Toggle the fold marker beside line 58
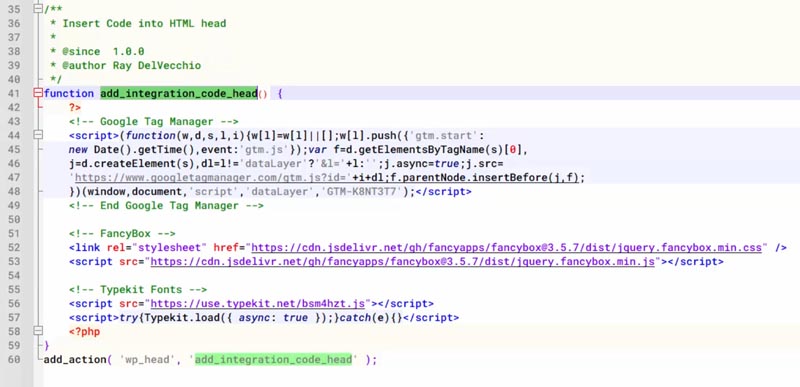The image size is (800, 387). pos(38,331)
